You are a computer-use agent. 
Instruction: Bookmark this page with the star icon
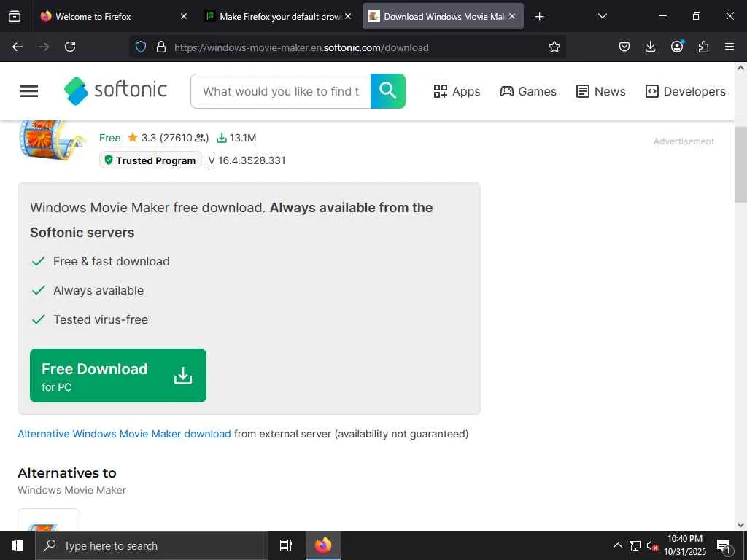(x=554, y=47)
